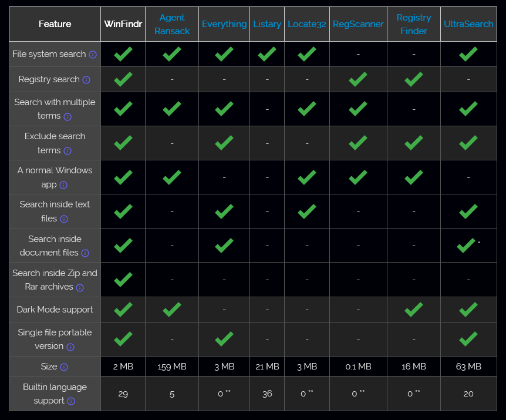The width and height of the screenshot is (506, 420).
Task: Open the RegScanner link
Action: click(x=358, y=24)
